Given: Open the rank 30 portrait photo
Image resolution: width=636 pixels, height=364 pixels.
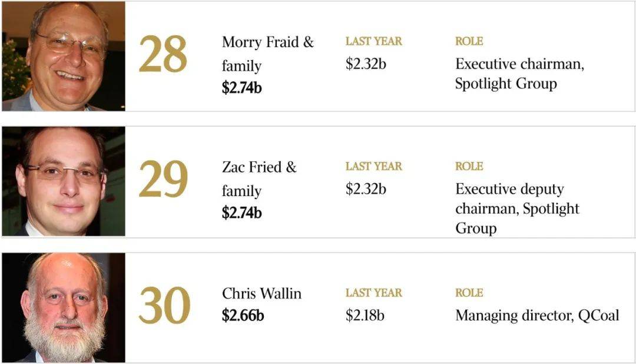Looking at the screenshot, I should (x=64, y=307).
